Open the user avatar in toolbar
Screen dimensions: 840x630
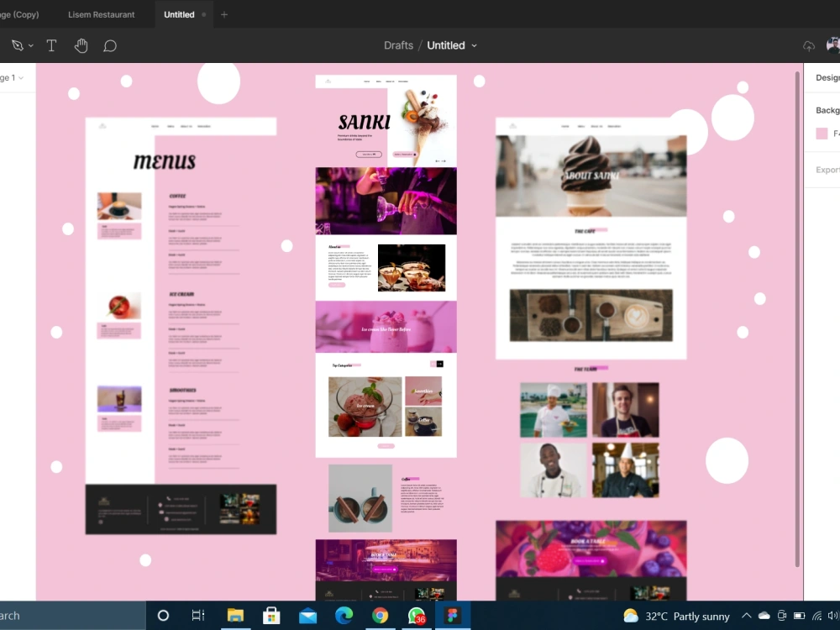(x=833, y=45)
